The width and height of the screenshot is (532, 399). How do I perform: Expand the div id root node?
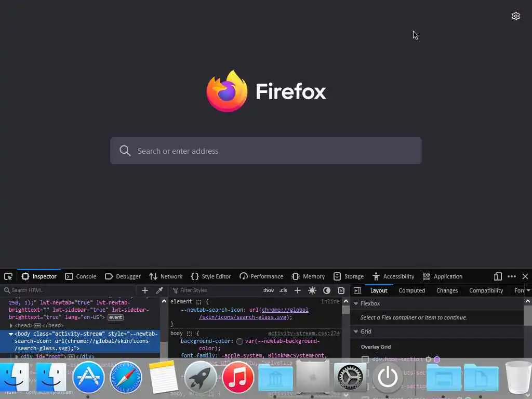[17, 356]
